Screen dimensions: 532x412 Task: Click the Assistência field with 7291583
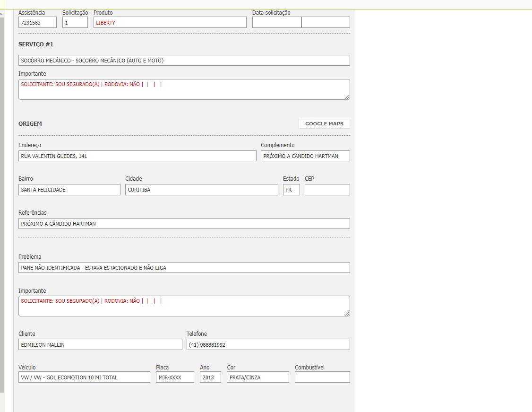tap(37, 22)
